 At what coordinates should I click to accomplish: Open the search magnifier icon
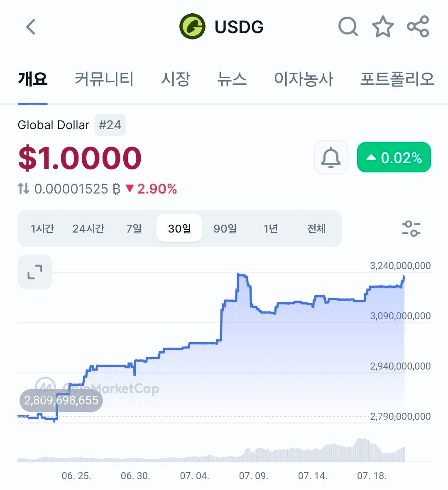click(348, 27)
